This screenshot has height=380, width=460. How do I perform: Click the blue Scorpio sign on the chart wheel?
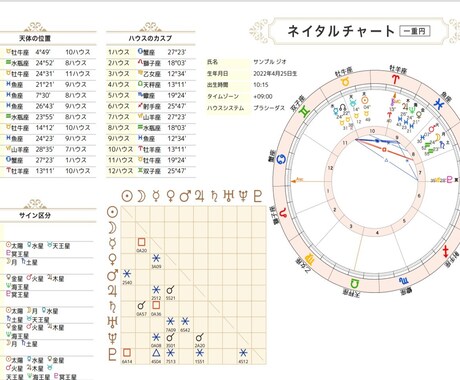[404, 281]
